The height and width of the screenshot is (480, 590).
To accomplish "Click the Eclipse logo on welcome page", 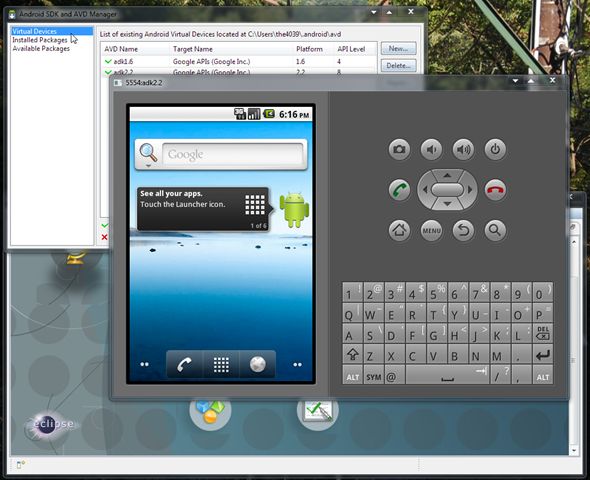I will (x=50, y=424).
